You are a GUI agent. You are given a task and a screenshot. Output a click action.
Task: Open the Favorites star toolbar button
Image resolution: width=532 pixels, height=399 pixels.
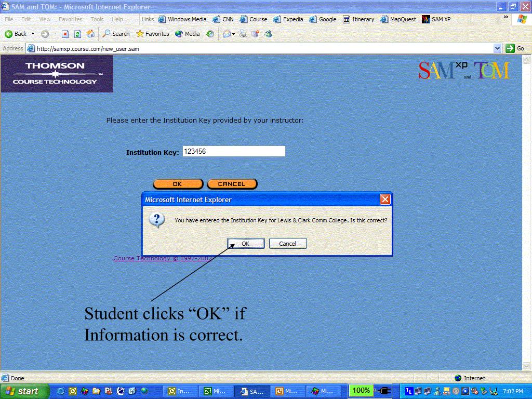tap(153, 34)
